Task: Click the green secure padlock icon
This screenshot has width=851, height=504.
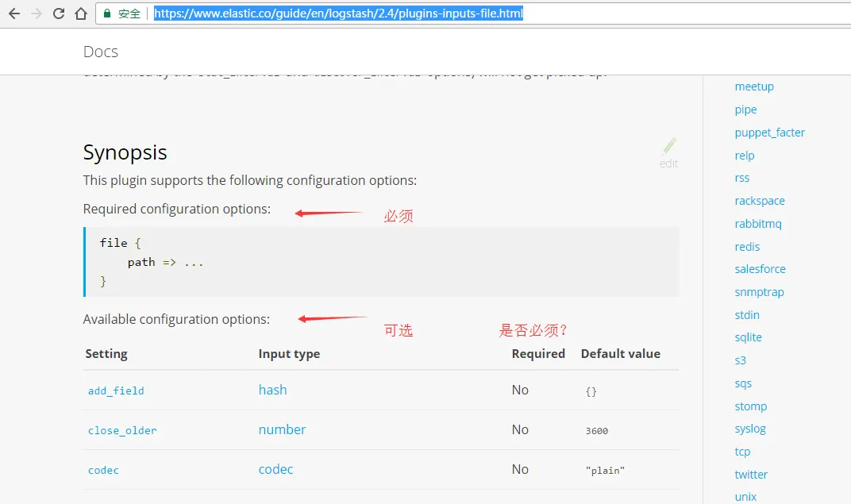Action: tap(107, 13)
